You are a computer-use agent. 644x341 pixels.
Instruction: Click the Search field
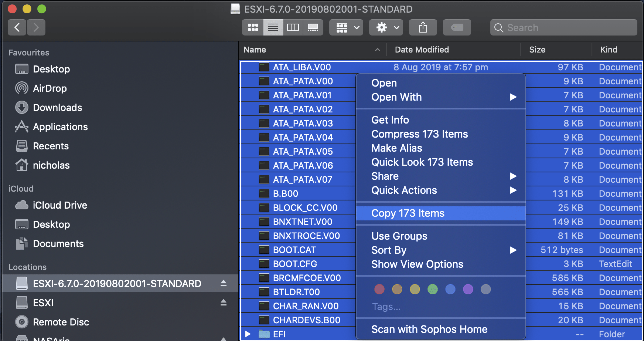point(563,28)
